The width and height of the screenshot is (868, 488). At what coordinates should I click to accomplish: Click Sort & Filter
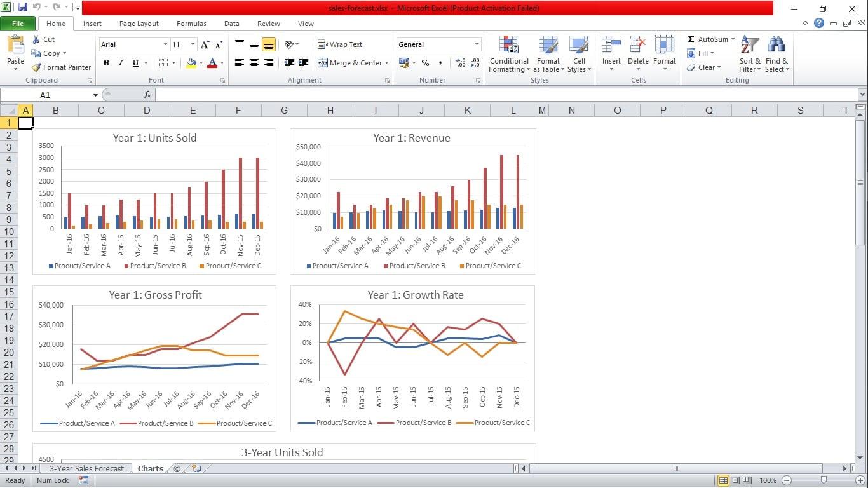pos(749,54)
